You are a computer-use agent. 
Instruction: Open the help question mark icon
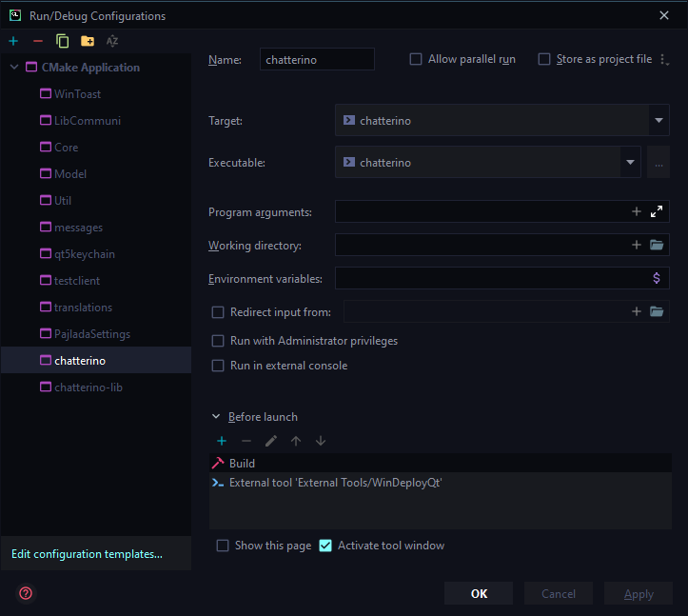pyautogui.click(x=26, y=593)
